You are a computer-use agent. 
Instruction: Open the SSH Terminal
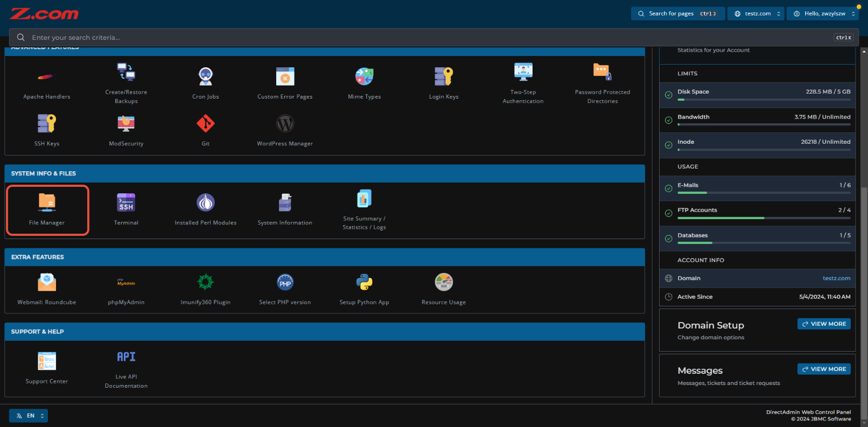[x=126, y=209]
